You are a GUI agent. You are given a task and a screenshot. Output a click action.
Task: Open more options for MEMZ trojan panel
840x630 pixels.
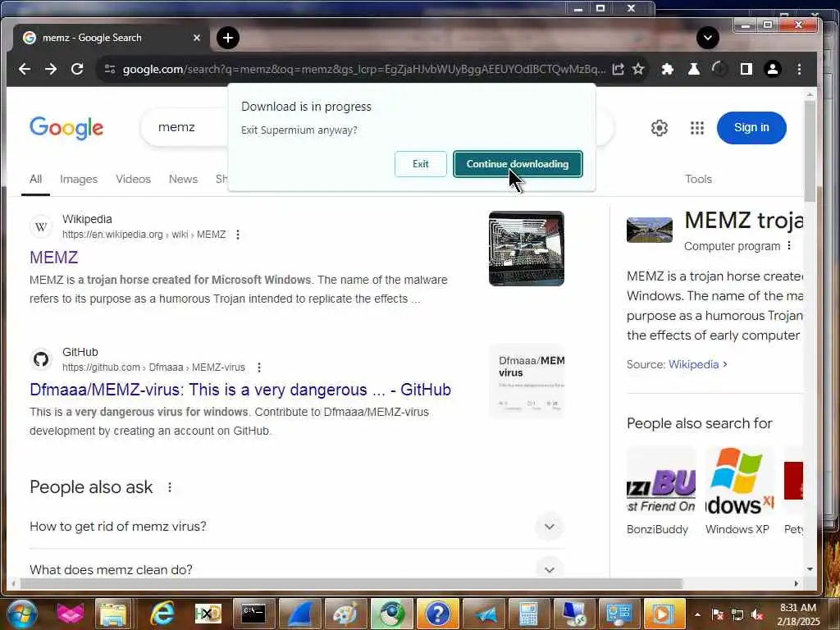point(789,246)
